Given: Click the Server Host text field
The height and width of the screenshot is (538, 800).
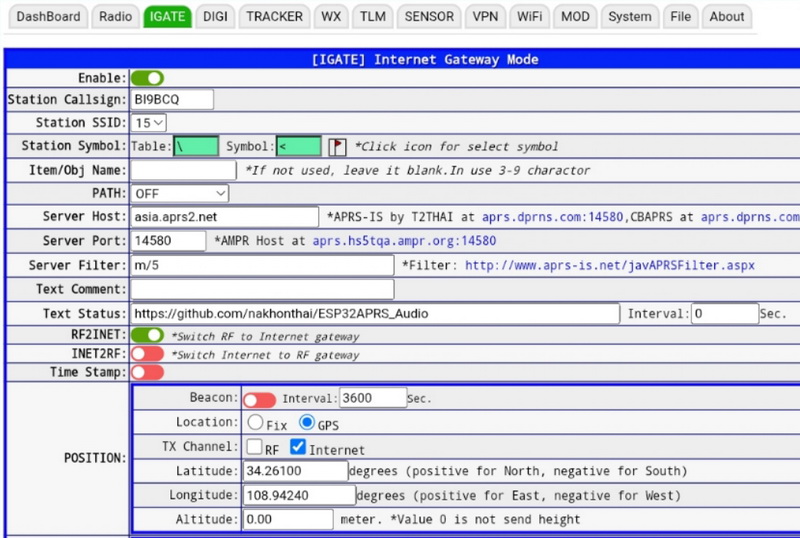Looking at the screenshot, I should (224, 217).
